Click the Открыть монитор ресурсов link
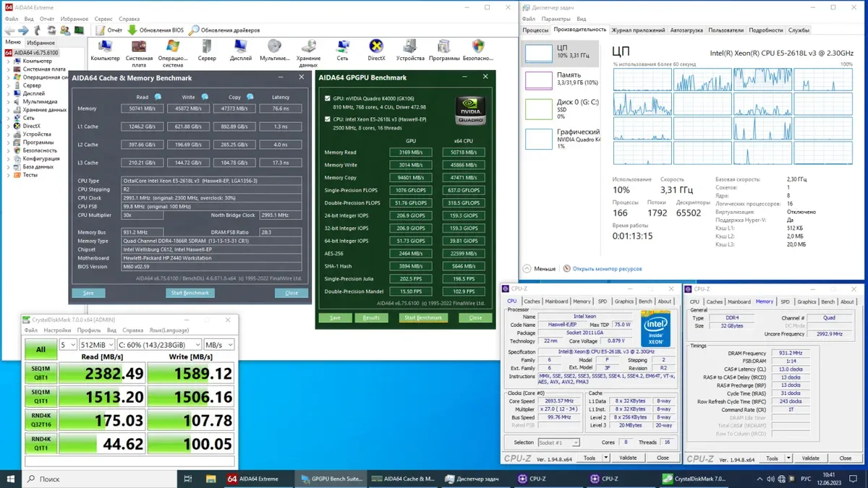868x488 pixels. pos(606,268)
